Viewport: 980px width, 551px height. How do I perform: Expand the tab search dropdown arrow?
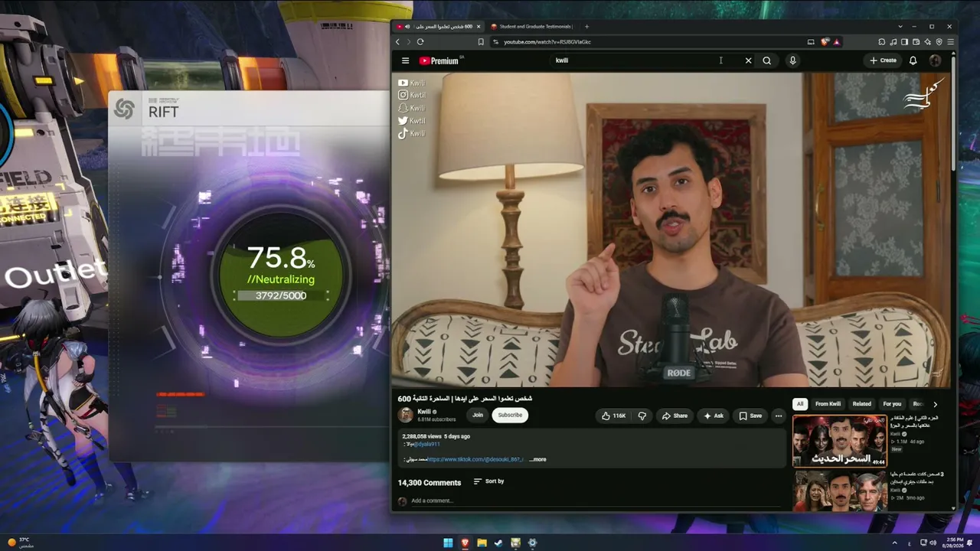pyautogui.click(x=900, y=27)
